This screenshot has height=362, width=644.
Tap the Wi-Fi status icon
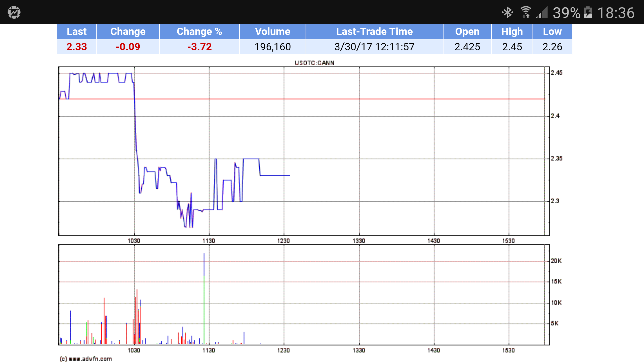coord(526,12)
